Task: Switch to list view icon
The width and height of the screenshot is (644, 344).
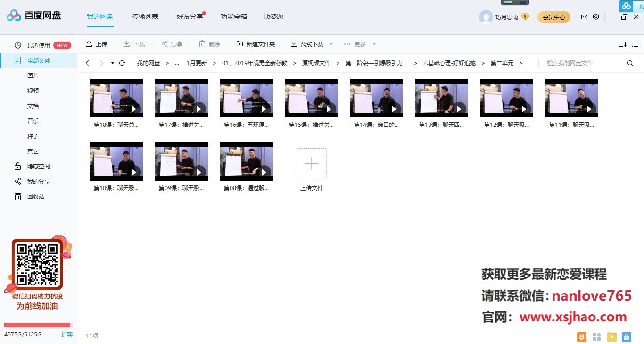Action: (x=635, y=44)
